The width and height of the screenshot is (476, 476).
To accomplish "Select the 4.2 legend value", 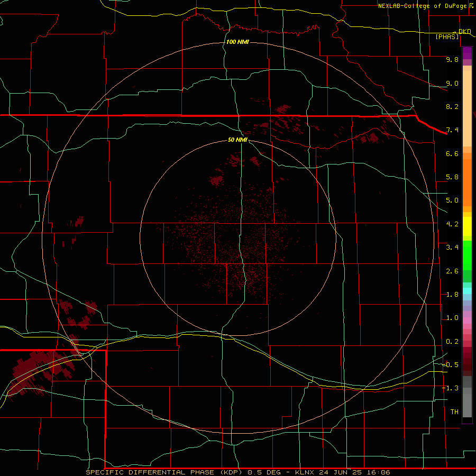I will click(452, 224).
